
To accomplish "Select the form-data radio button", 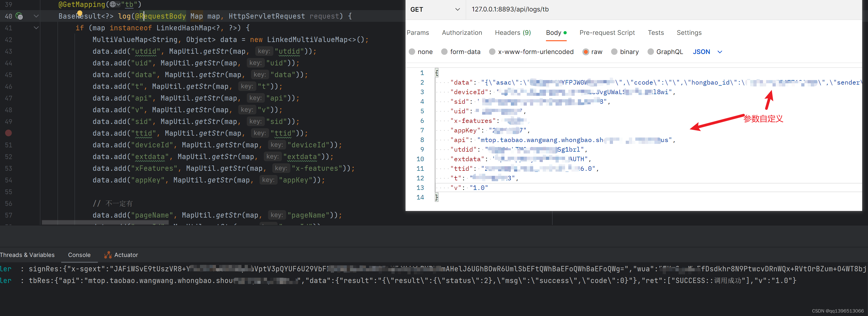I will pyautogui.click(x=444, y=52).
